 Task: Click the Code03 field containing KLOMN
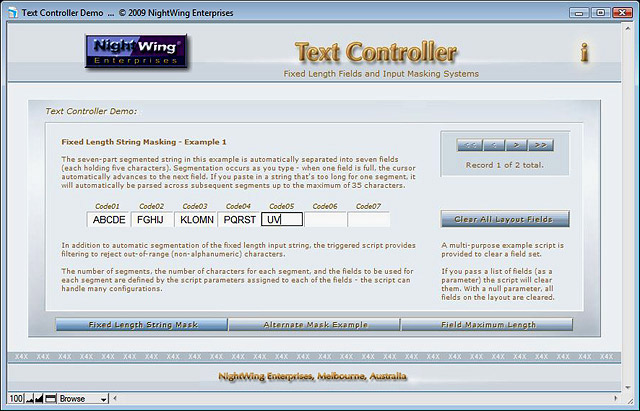coord(196,220)
